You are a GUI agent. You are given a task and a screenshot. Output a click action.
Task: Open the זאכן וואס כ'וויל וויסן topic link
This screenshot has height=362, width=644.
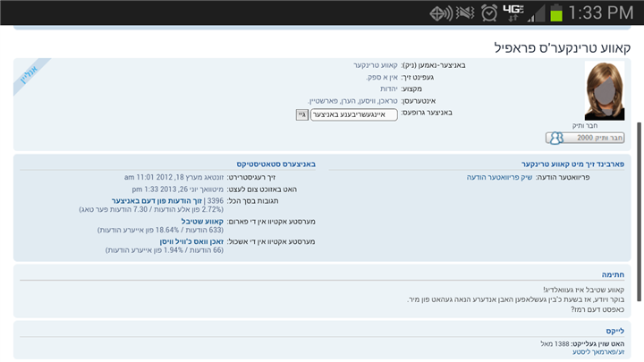(191, 241)
